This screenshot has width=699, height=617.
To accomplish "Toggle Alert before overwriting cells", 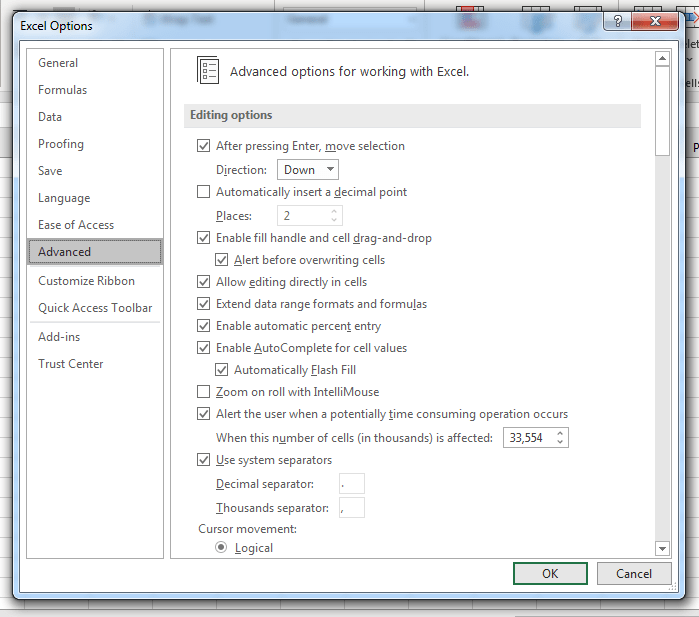I will click(222, 259).
